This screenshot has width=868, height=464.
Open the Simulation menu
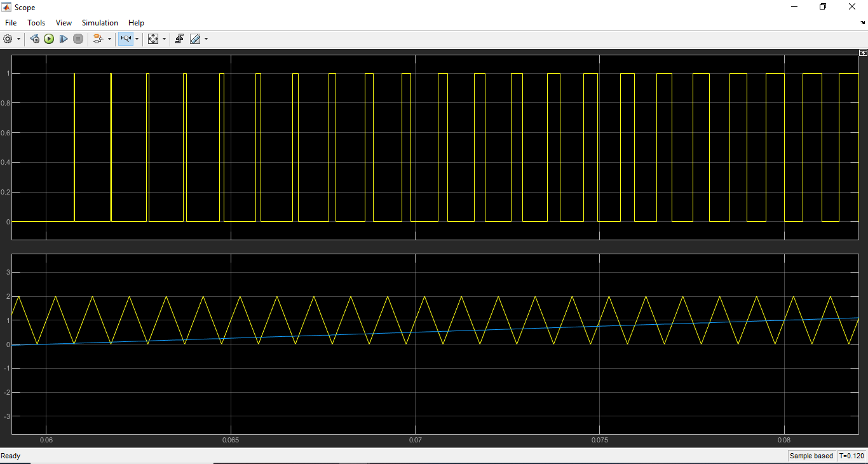coord(100,22)
